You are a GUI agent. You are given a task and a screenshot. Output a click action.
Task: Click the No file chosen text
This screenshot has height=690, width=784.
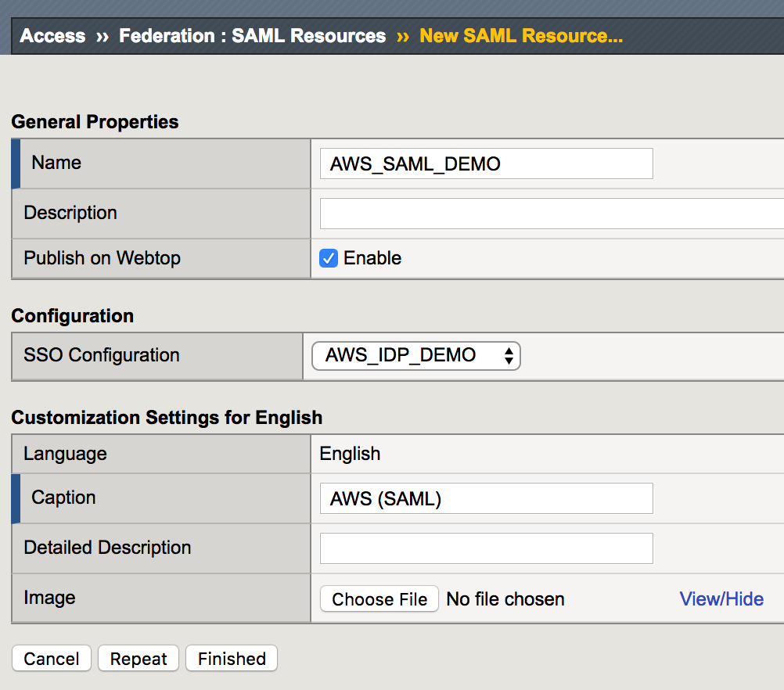click(x=505, y=599)
